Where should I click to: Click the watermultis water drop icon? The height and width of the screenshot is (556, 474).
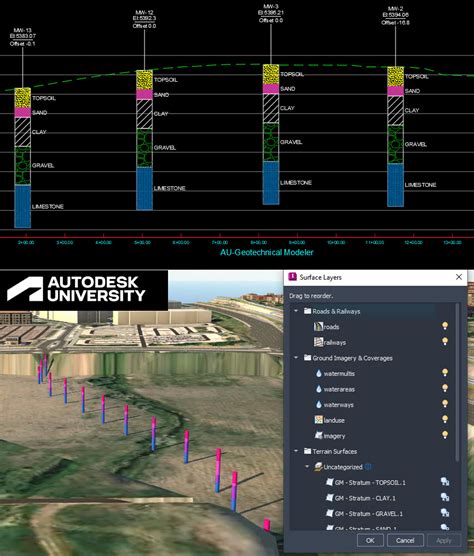click(x=319, y=373)
